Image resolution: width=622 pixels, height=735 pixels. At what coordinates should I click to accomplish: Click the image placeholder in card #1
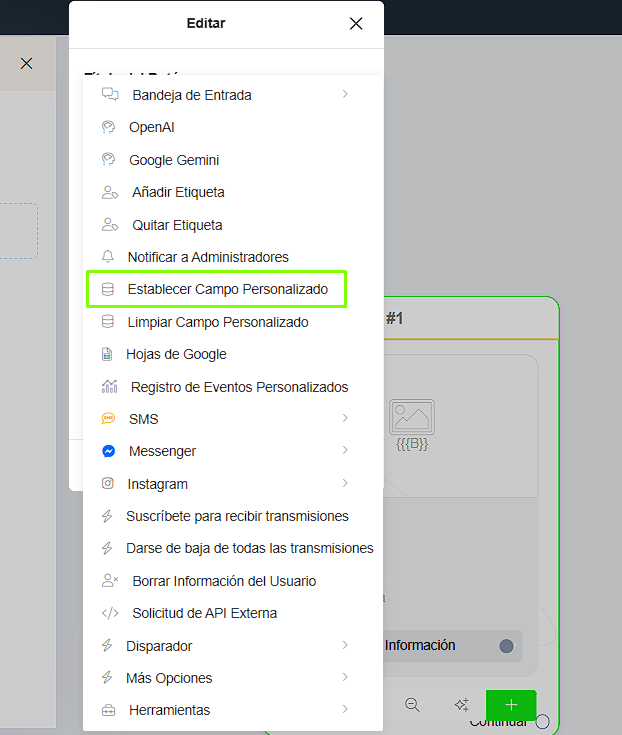tap(412, 417)
